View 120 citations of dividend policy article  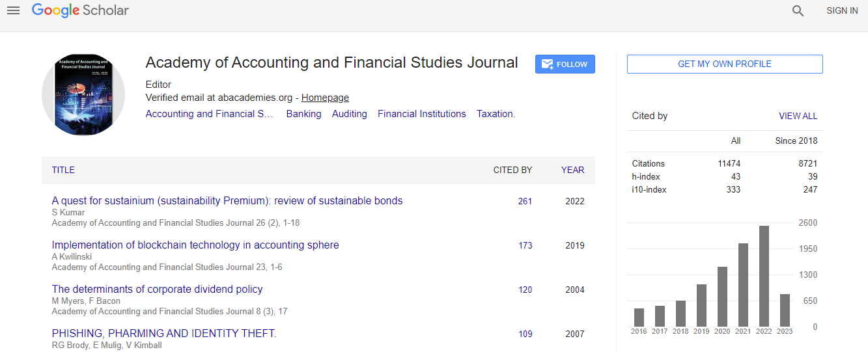click(525, 290)
